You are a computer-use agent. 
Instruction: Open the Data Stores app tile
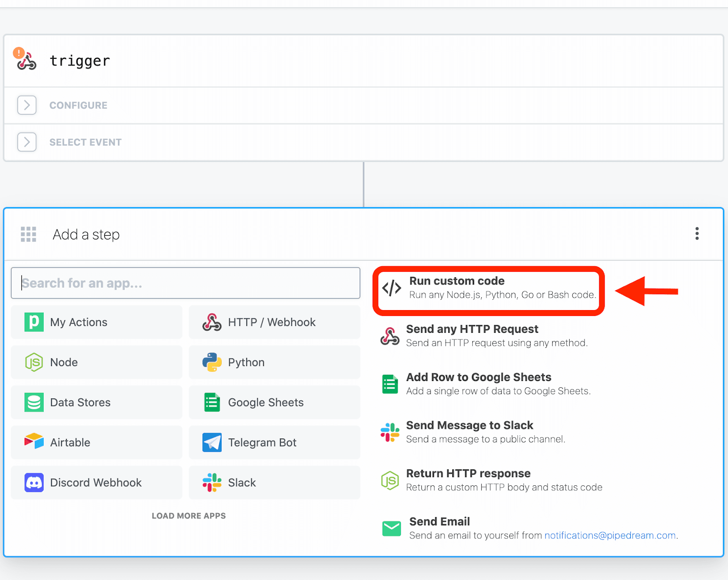coord(96,402)
